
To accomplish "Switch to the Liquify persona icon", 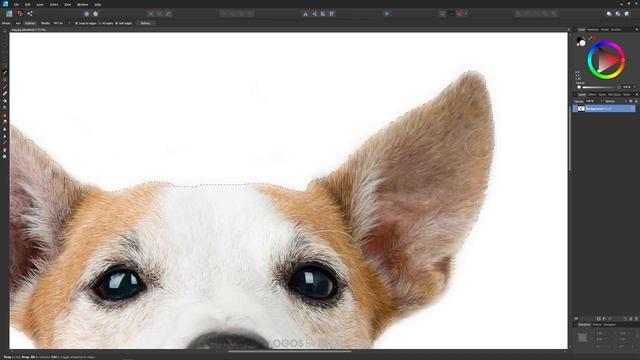I will click(20, 13).
